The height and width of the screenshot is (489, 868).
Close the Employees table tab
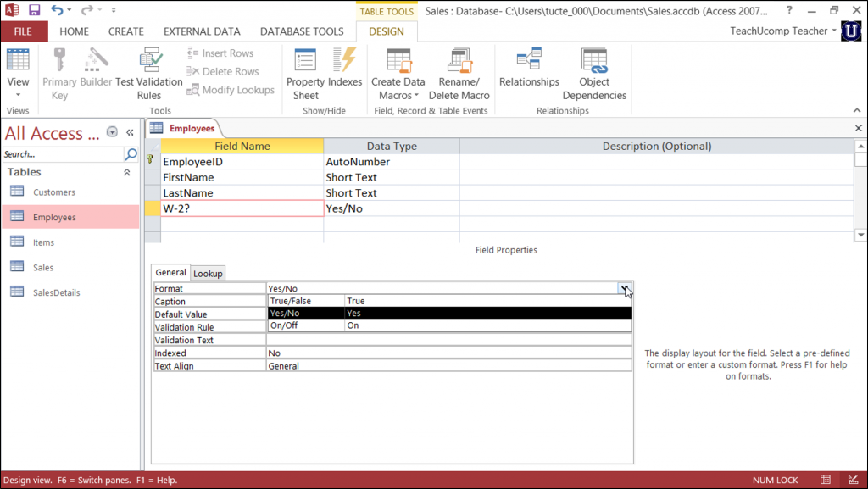(859, 128)
